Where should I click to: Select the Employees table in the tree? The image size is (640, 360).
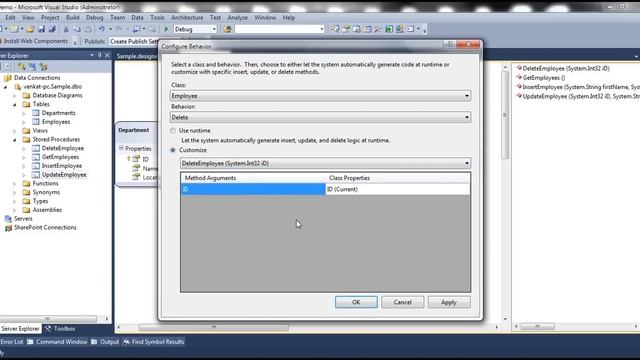tap(56, 122)
